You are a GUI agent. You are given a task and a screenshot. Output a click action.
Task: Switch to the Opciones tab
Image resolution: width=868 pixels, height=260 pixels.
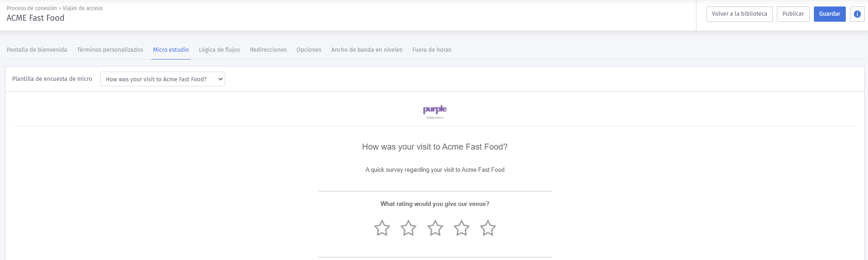(x=309, y=50)
